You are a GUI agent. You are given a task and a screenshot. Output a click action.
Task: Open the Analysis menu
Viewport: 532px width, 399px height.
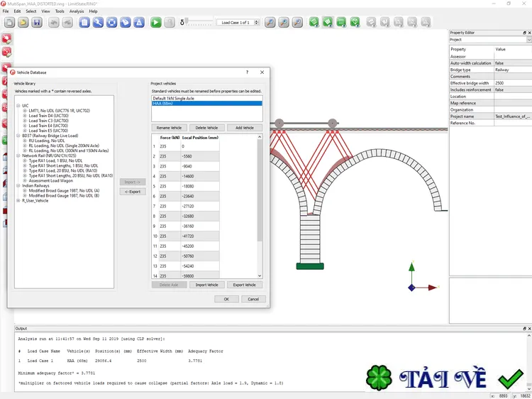click(x=77, y=11)
